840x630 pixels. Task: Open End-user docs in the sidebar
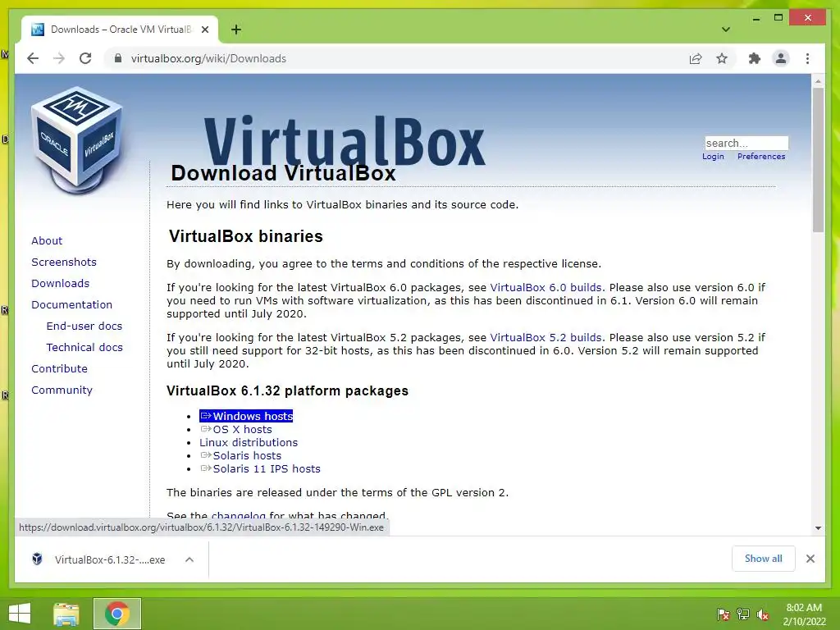coord(84,326)
